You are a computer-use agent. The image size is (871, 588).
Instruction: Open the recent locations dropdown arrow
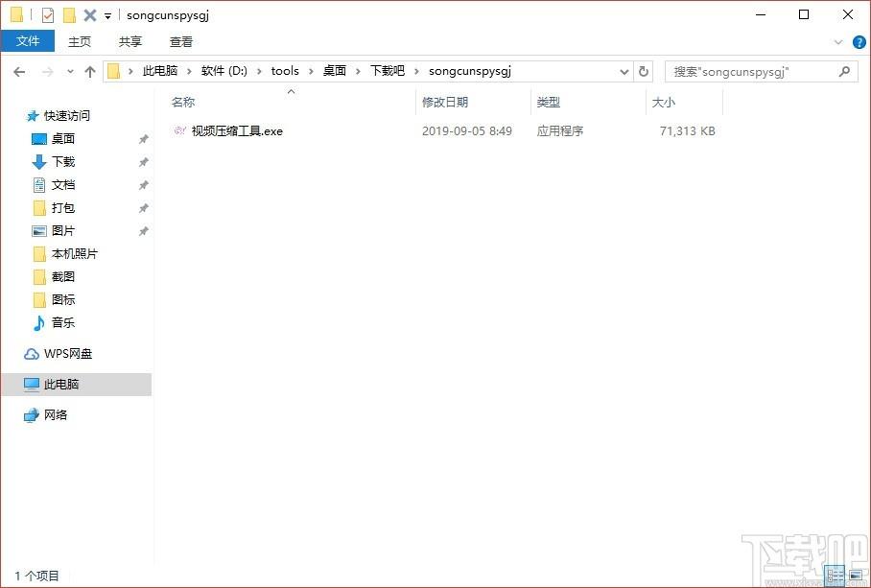[x=70, y=72]
